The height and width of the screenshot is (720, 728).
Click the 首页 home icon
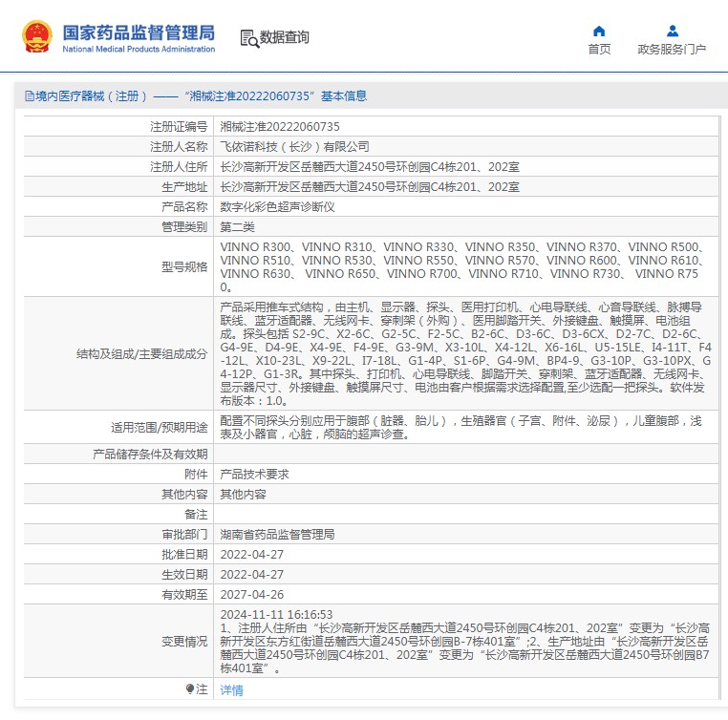tap(599, 32)
